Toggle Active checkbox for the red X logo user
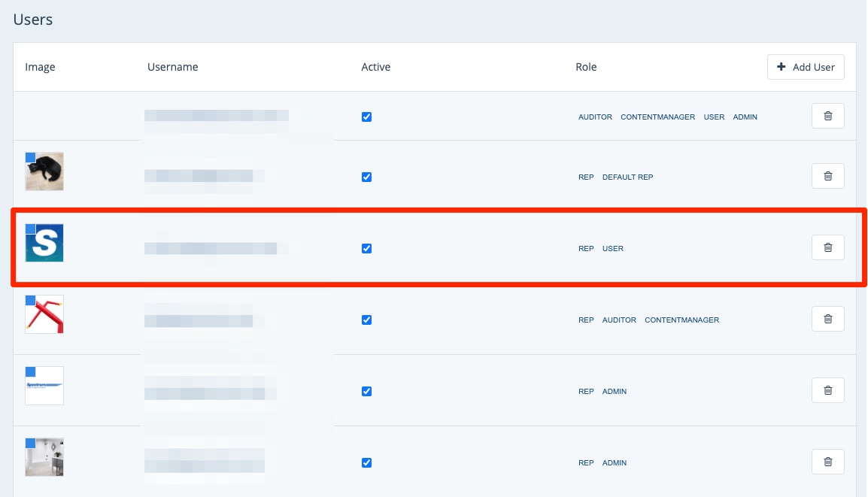This screenshot has height=497, width=868. (x=366, y=320)
